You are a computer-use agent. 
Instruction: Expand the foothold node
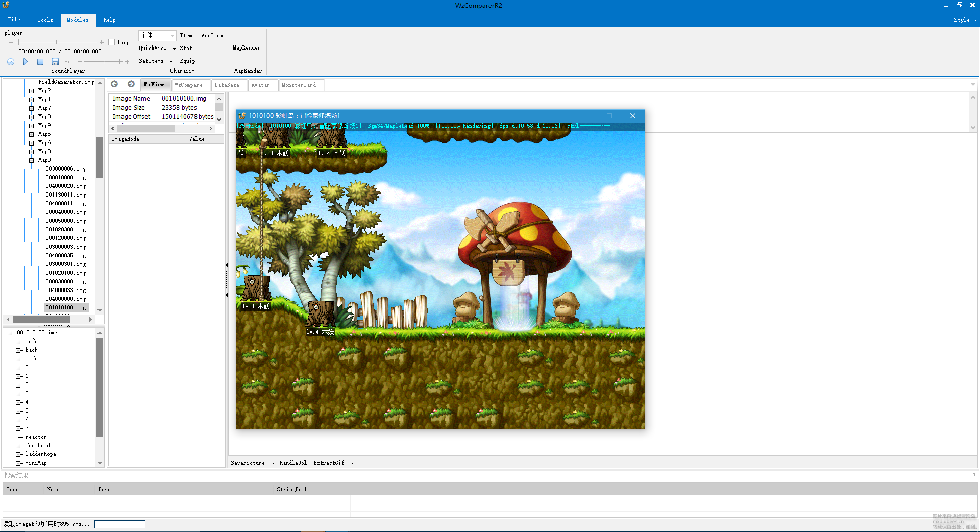[x=18, y=446]
